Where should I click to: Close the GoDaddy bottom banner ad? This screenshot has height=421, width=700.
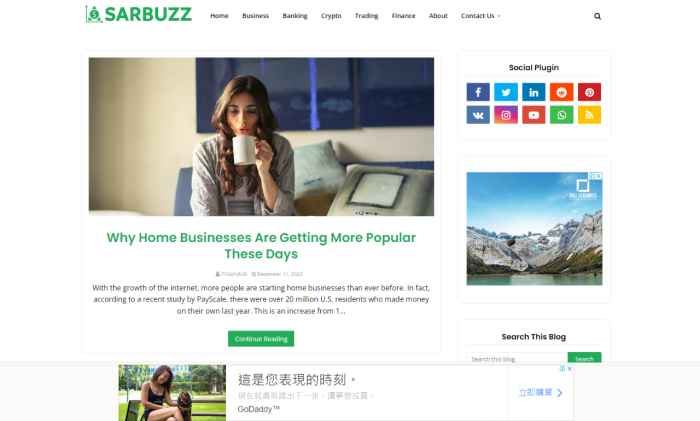pyautogui.click(x=570, y=369)
